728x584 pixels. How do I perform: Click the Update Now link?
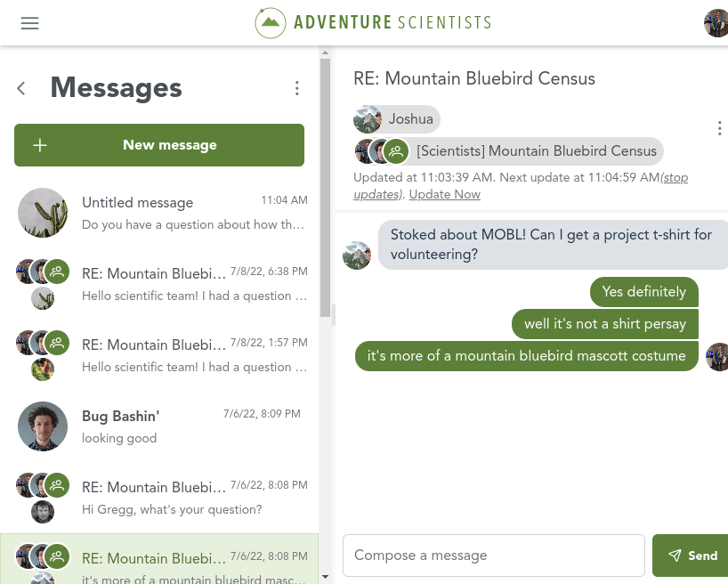point(444,194)
